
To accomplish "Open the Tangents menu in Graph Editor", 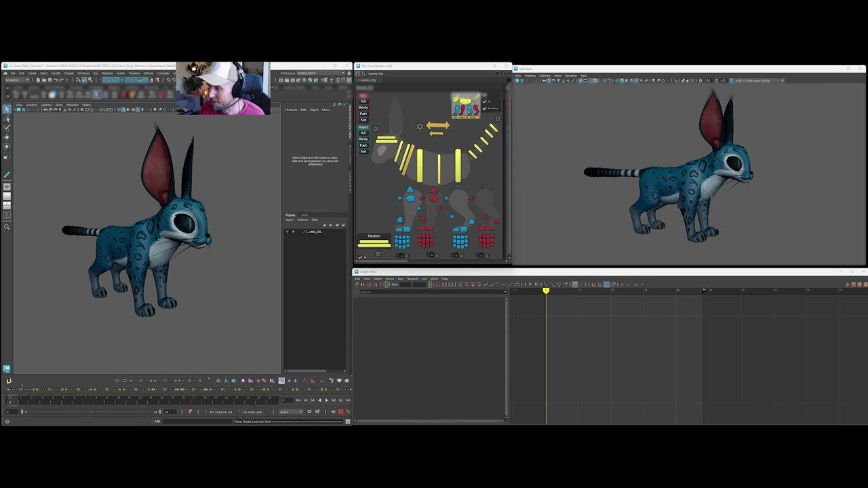I will [x=412, y=279].
